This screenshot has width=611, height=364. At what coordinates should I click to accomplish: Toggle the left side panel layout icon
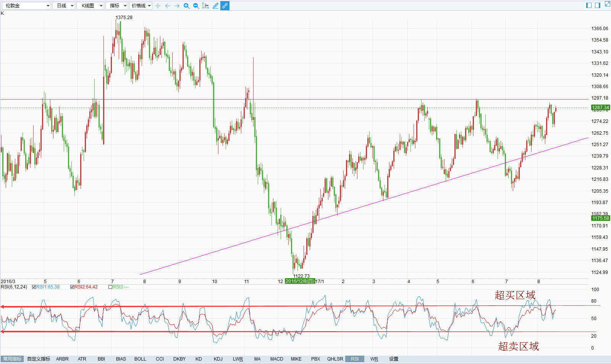pos(589,5)
